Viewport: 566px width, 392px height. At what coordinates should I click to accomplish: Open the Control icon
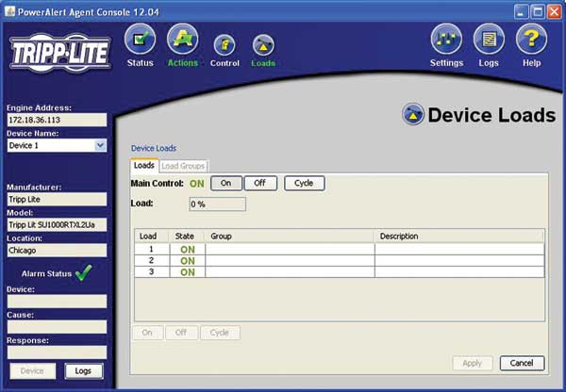(225, 45)
